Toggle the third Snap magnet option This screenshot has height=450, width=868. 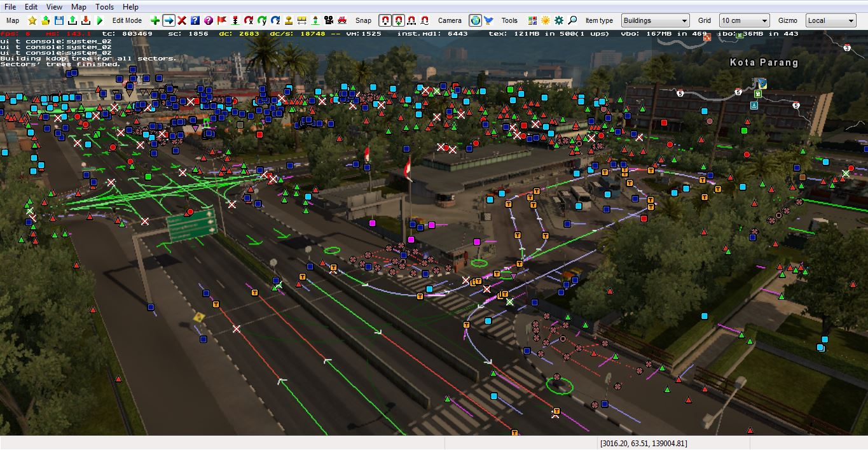pyautogui.click(x=411, y=20)
